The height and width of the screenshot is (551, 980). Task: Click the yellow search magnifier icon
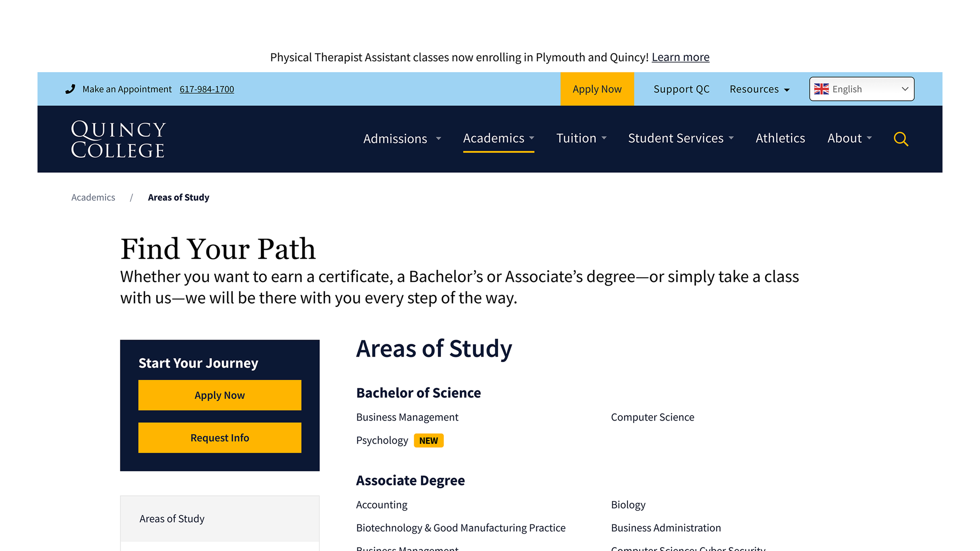[900, 139]
